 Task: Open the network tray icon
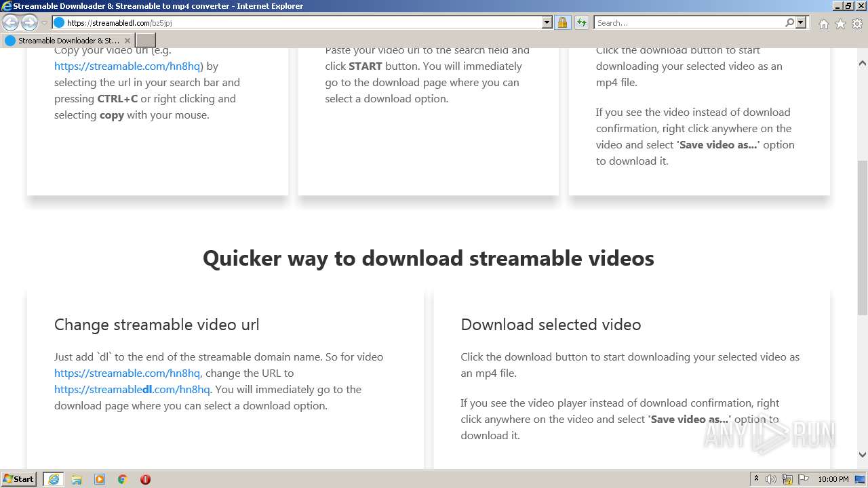[787, 479]
